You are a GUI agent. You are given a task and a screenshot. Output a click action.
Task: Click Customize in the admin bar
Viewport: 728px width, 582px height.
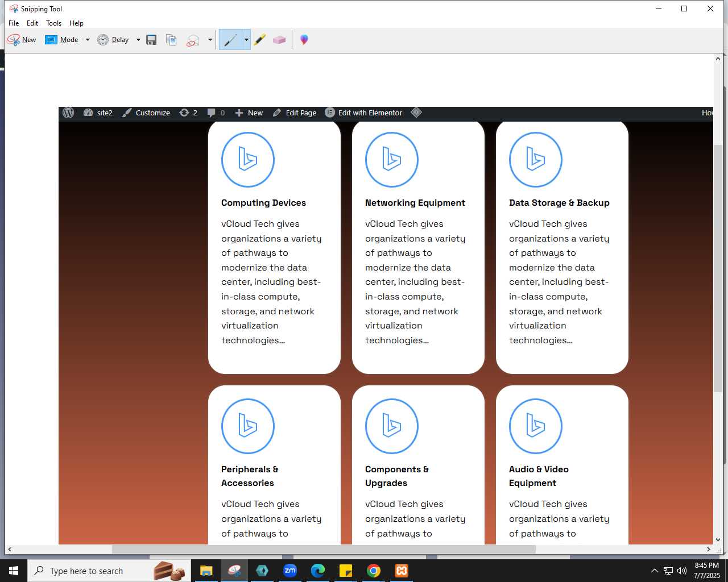(146, 113)
